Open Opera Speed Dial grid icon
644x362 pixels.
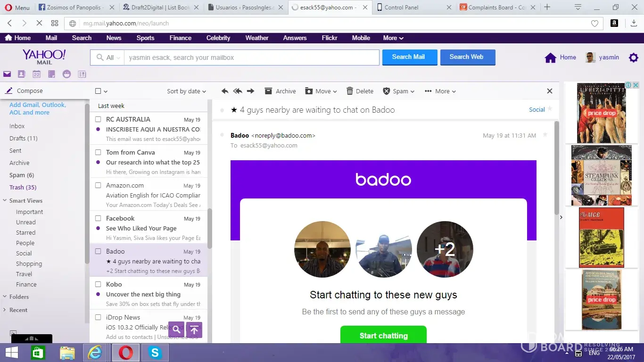[x=55, y=23]
